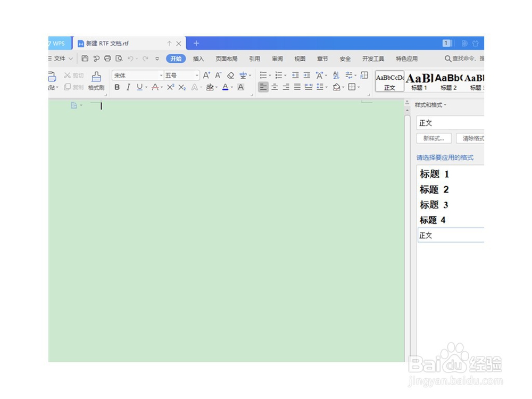Select 正文 style in ribbon gallery
This screenshot has height=399, width=532.
(x=389, y=81)
